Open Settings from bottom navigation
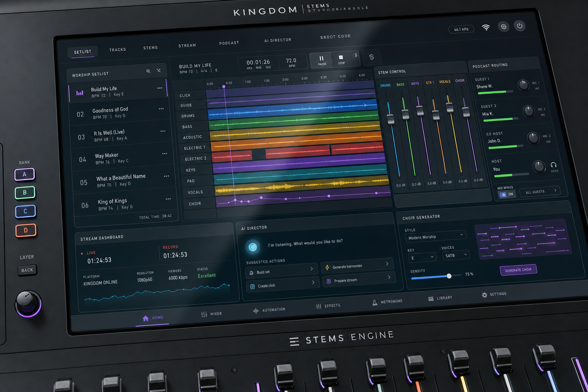Screen dimensions: 588x392 [494, 294]
